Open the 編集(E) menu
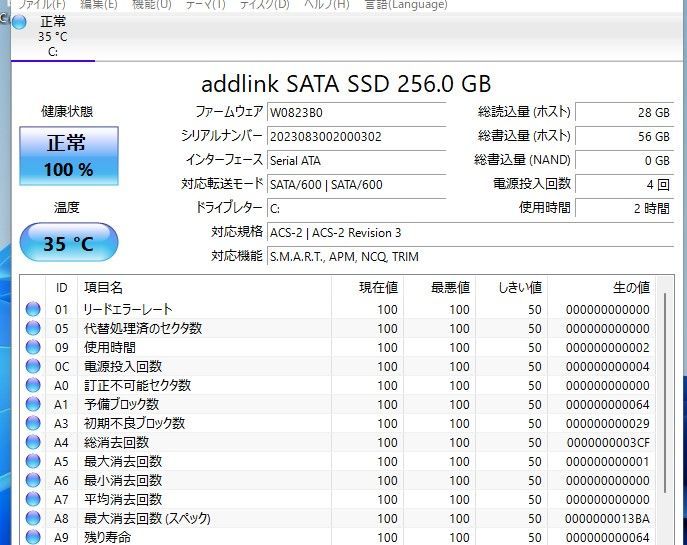The height and width of the screenshot is (545, 687). point(99,4)
